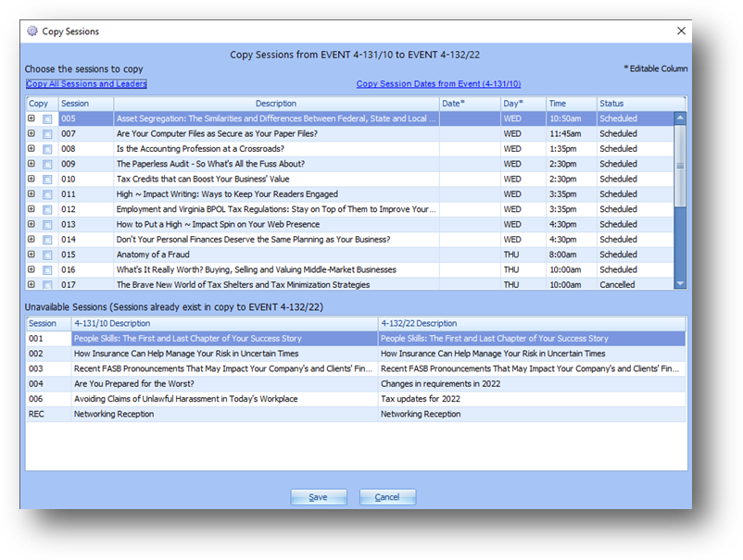Check the copy box for session 005
Image resolution: width=743 pixels, height=560 pixels.
pos(47,119)
